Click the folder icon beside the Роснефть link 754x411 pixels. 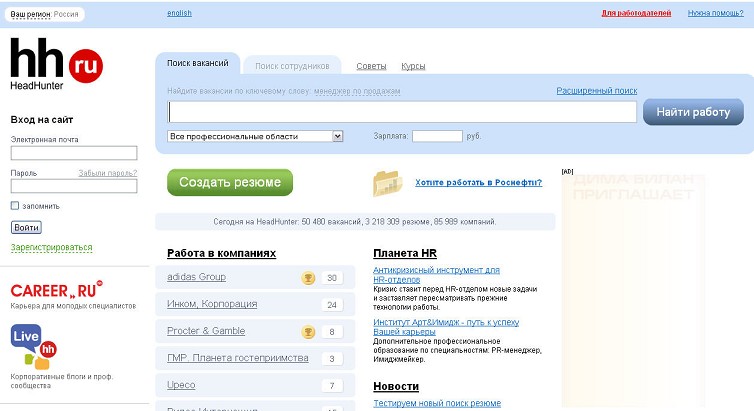pos(387,183)
